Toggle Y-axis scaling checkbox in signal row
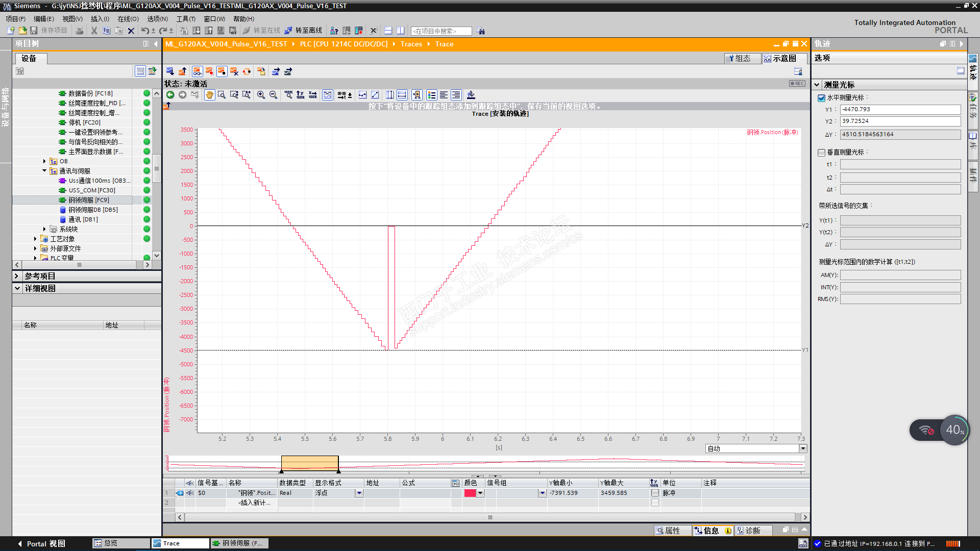980x551 pixels. tap(655, 493)
